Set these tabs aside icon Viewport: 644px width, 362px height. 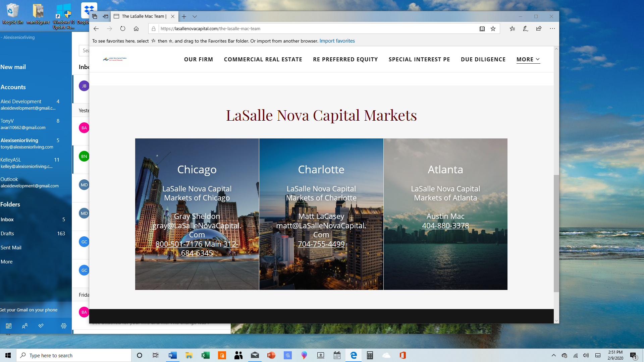(x=105, y=16)
